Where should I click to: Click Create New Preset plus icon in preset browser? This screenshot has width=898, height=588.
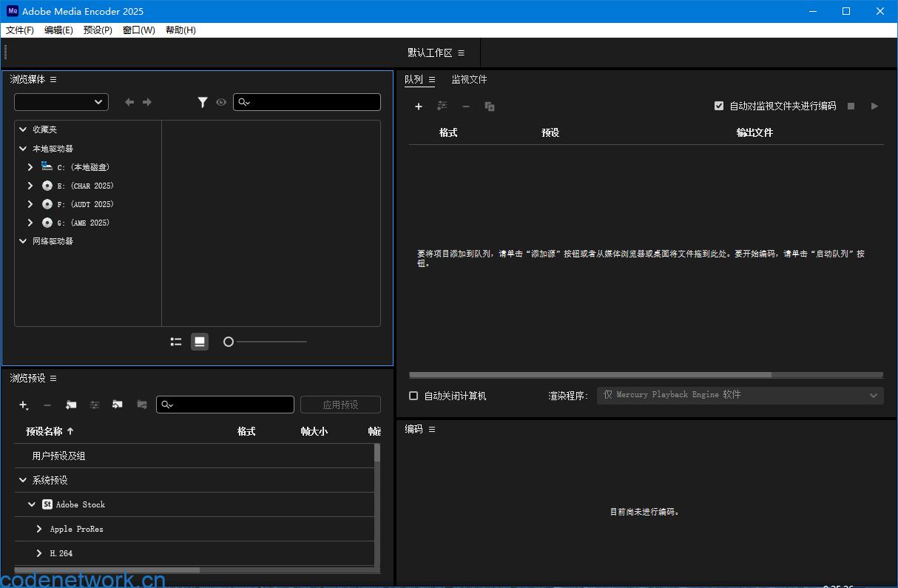(23, 405)
